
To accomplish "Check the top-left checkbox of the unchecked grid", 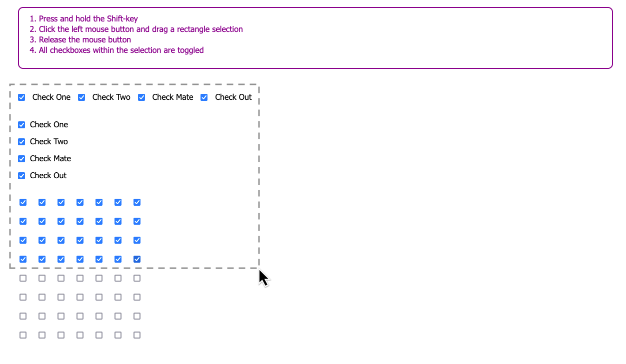I will pyautogui.click(x=23, y=278).
